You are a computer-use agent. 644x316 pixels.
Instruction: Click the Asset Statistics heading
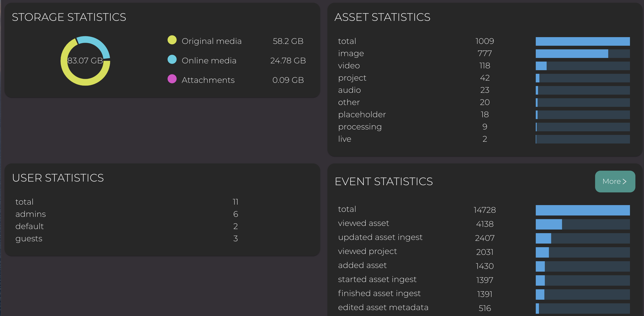click(x=382, y=17)
